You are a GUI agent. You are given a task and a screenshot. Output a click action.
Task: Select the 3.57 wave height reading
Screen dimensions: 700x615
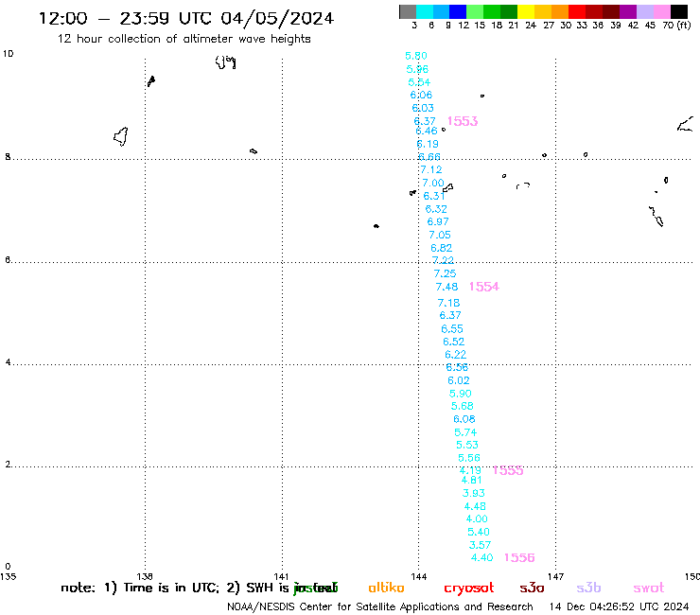click(x=480, y=545)
